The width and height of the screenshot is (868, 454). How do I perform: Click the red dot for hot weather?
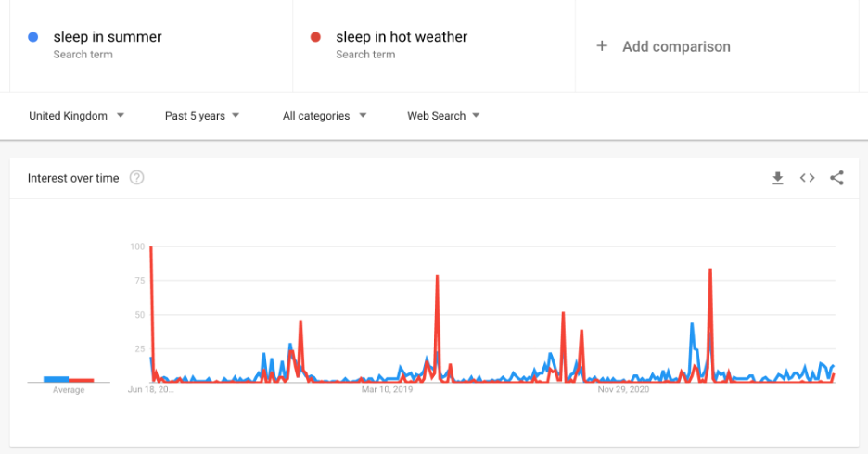click(315, 37)
